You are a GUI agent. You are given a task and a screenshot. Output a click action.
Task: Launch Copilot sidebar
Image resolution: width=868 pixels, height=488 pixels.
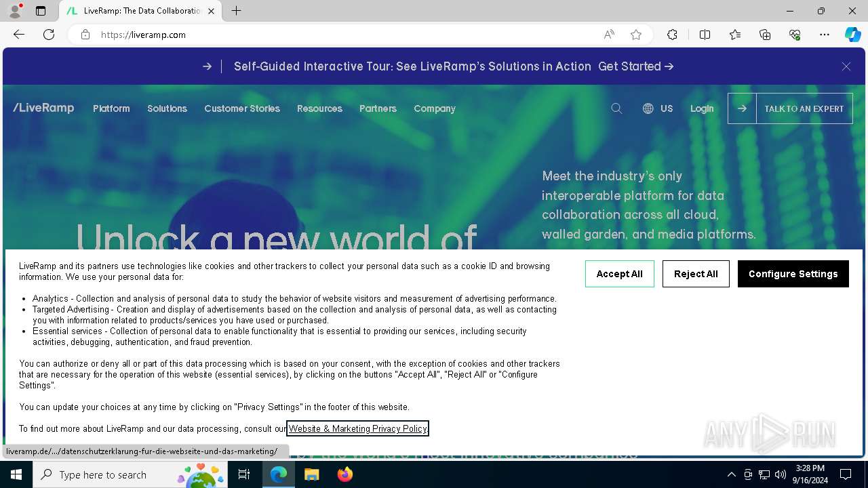pyautogui.click(x=852, y=35)
